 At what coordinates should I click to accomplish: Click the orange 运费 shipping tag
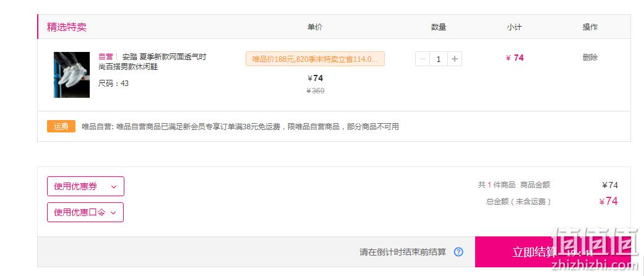61,126
